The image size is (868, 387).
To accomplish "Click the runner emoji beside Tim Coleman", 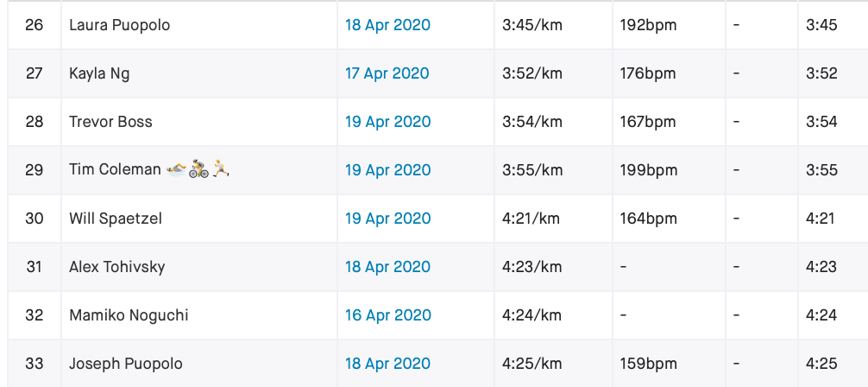I will (x=220, y=168).
